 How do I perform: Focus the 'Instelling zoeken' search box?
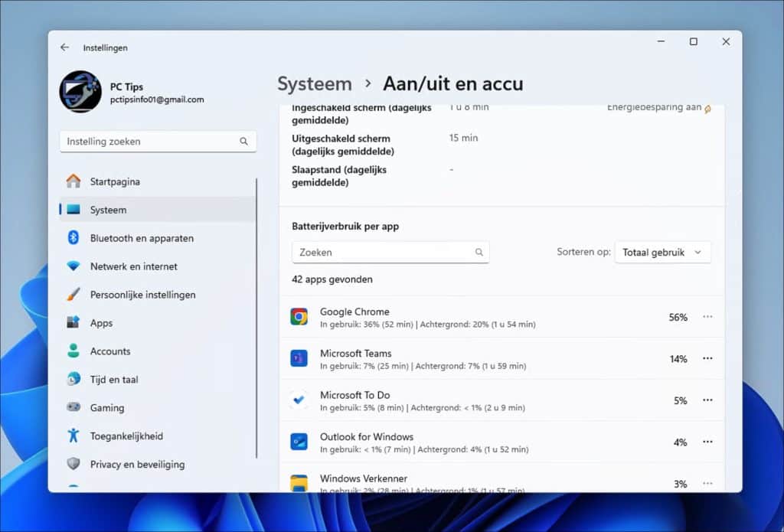[x=158, y=142]
